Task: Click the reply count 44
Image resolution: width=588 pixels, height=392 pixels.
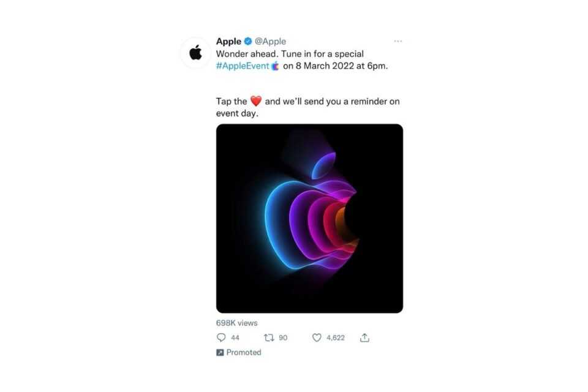Action: (x=235, y=337)
